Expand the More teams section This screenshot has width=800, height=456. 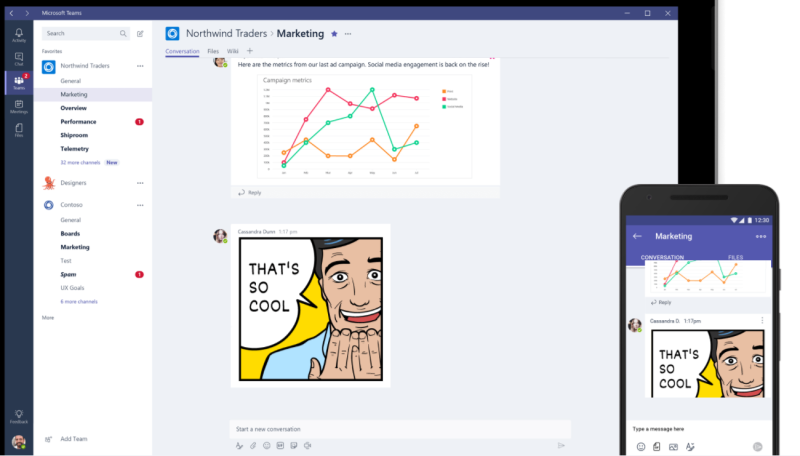[x=47, y=317]
